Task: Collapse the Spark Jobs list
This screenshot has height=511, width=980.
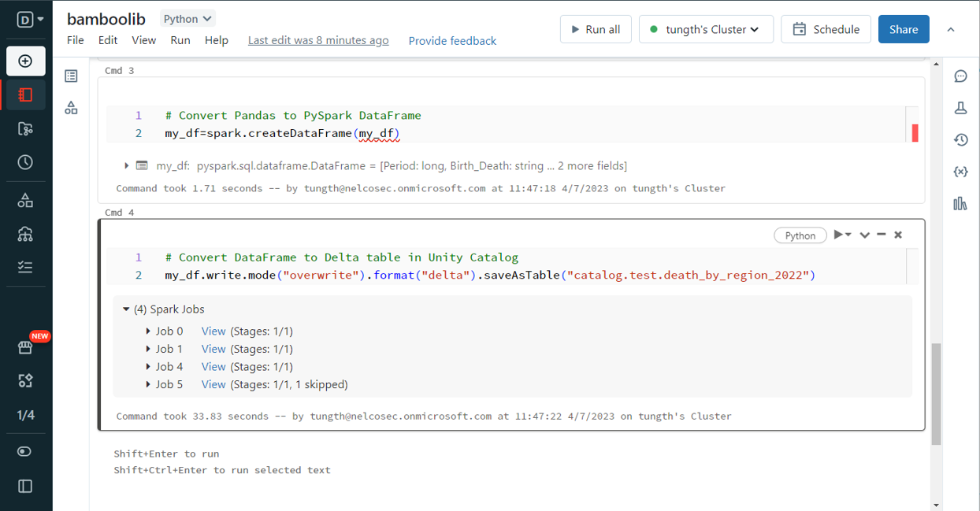Action: click(x=126, y=310)
